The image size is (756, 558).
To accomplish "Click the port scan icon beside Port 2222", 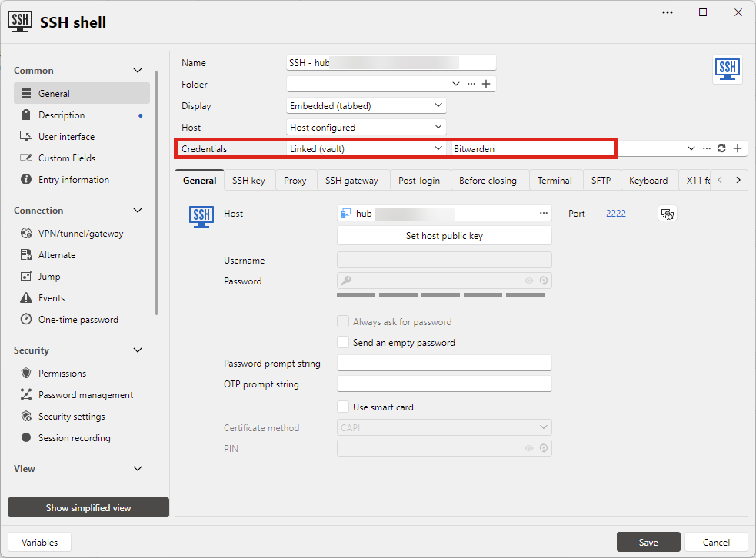I will (668, 214).
